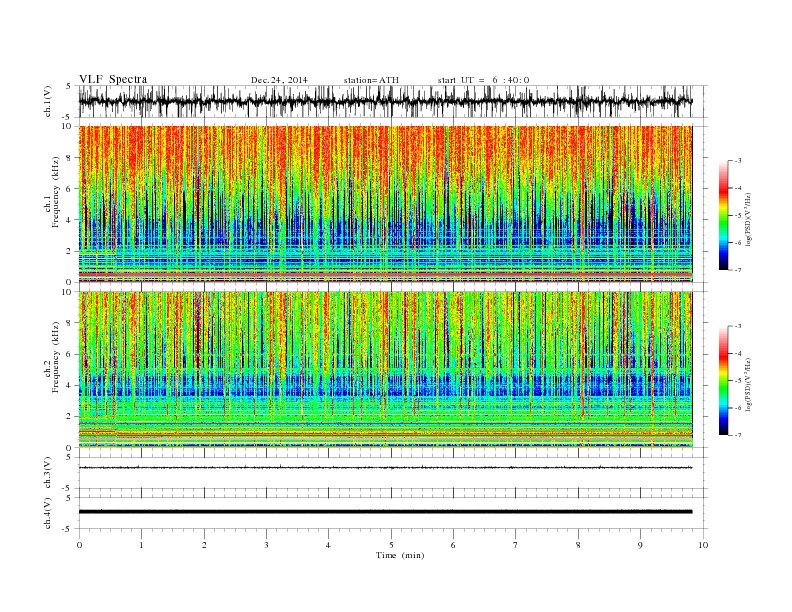This screenshot has width=792, height=612.
Task: Click the "-5" tick of ch.4(V) axis
Action: [67, 529]
